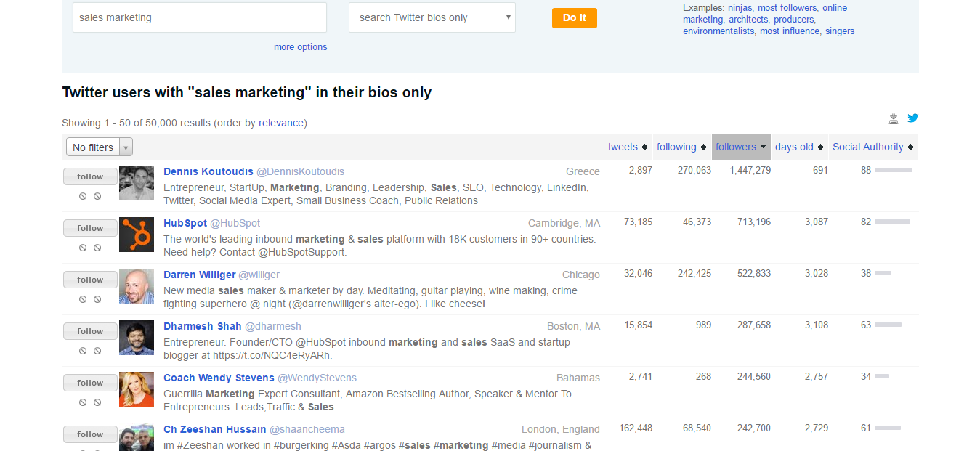Image resolution: width=980 pixels, height=451 pixels.
Task: Follow Darren Williger
Action: (x=90, y=280)
